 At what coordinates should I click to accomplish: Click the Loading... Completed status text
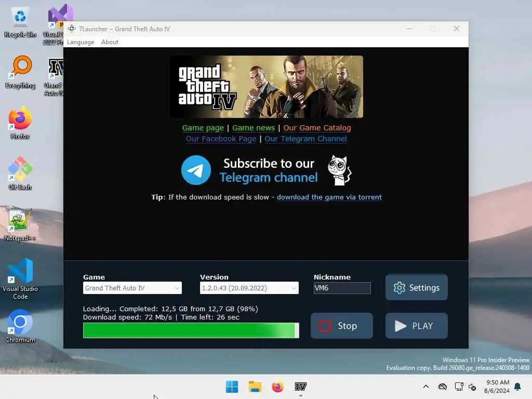pos(170,309)
